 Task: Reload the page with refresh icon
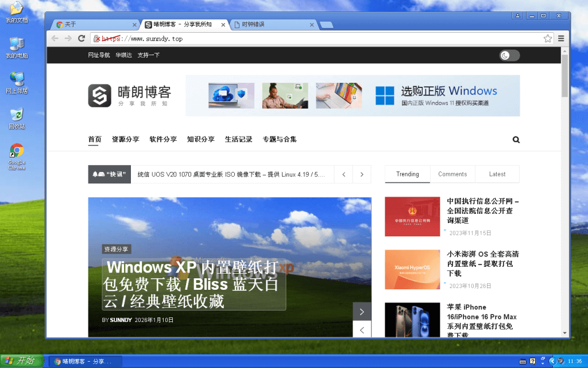(82, 39)
